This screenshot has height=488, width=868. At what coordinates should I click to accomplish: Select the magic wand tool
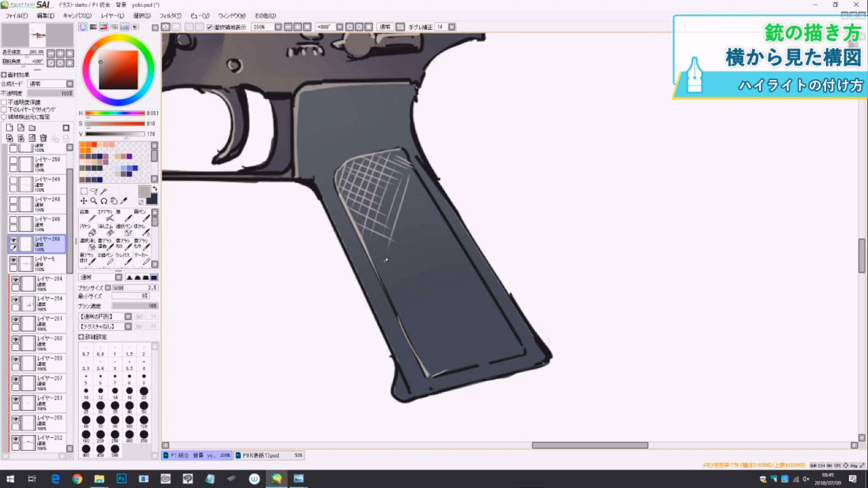coord(104,192)
